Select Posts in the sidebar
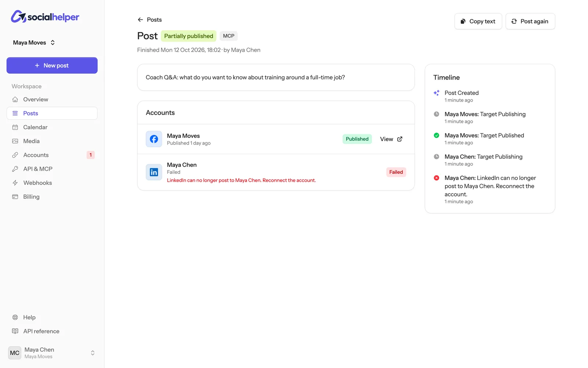The width and height of the screenshot is (588, 368). coord(52,113)
